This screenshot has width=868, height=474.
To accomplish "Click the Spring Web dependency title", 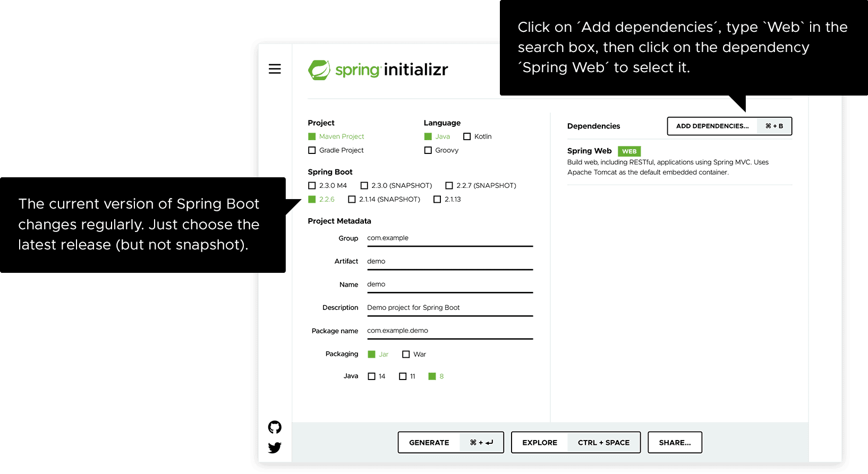I will [589, 151].
